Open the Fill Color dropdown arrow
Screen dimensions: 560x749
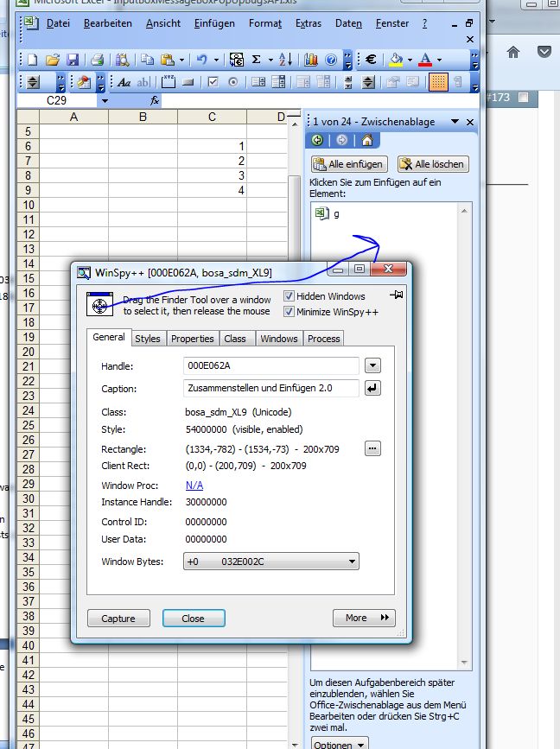point(410,60)
